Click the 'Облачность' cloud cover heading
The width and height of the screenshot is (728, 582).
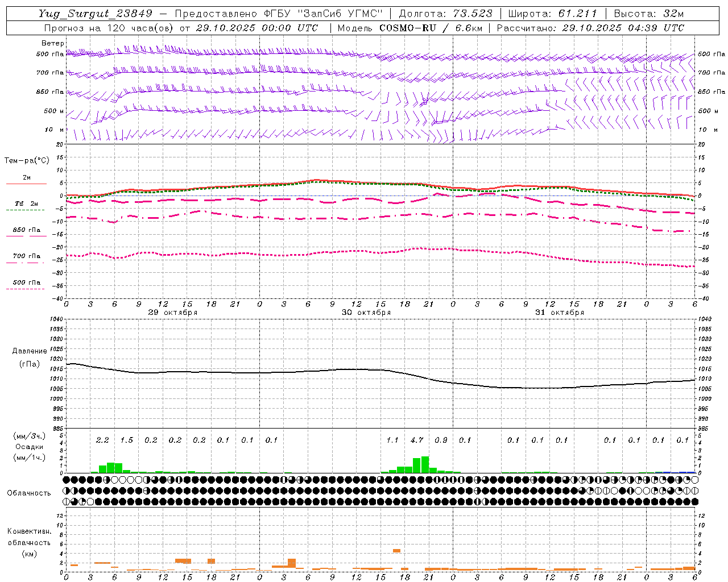click(29, 493)
